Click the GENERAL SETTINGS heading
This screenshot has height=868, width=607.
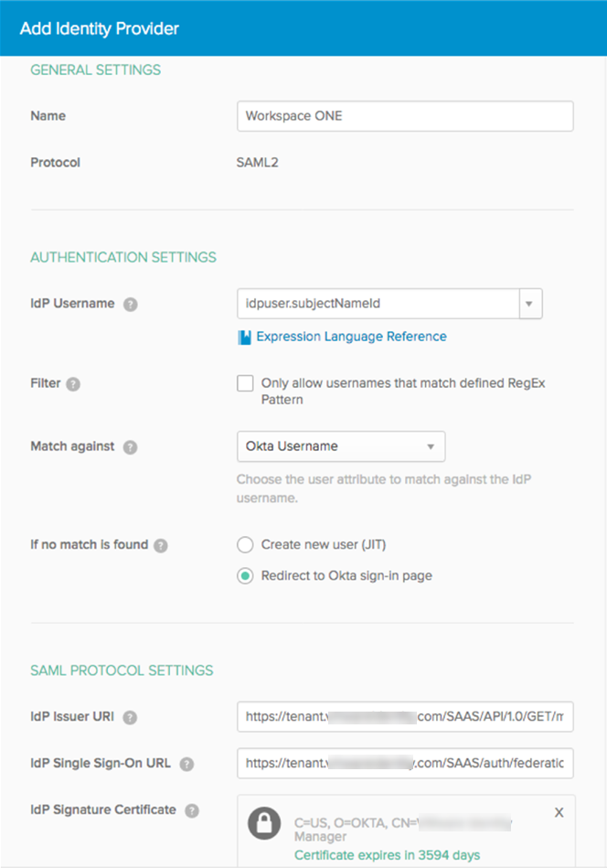pyautogui.click(x=96, y=70)
